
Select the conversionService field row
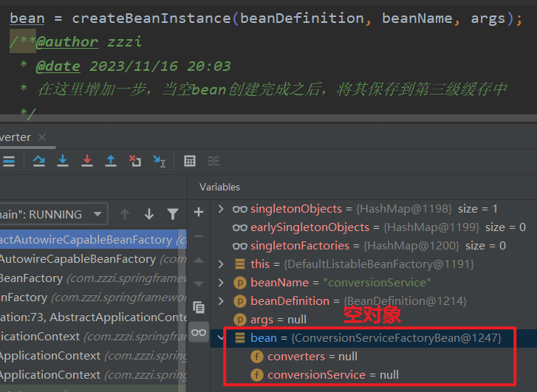(316, 375)
